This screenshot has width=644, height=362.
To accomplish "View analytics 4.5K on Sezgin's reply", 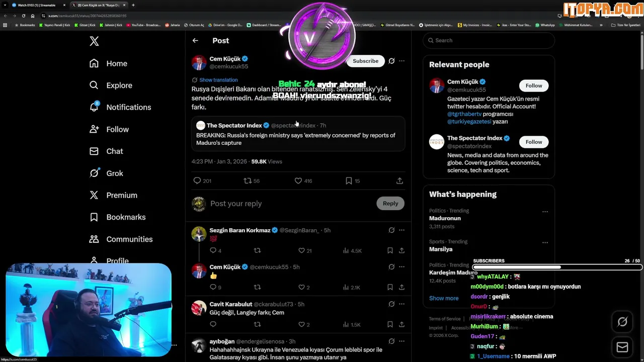I will coord(352,250).
